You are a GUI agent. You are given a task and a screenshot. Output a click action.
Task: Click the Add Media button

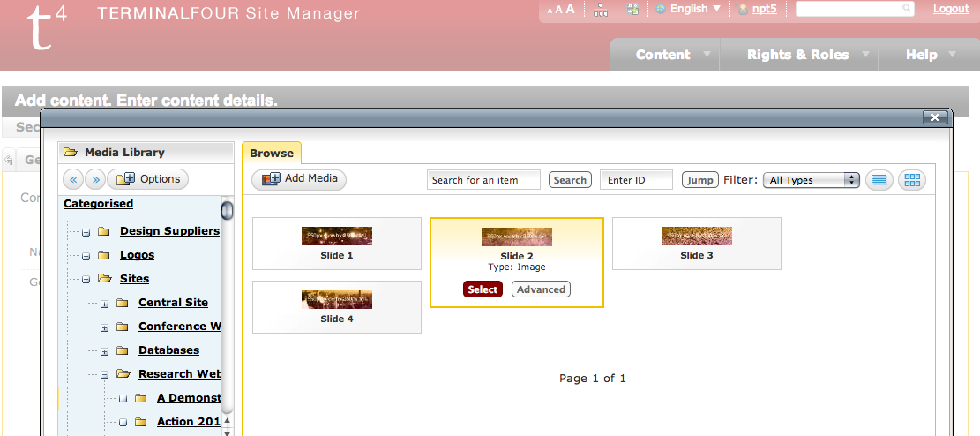(300, 179)
